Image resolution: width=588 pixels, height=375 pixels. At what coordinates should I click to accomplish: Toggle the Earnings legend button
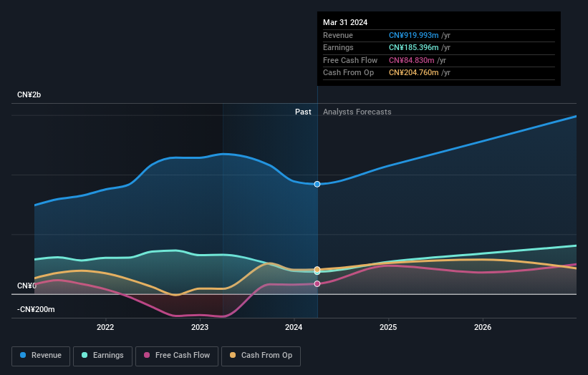(102, 356)
